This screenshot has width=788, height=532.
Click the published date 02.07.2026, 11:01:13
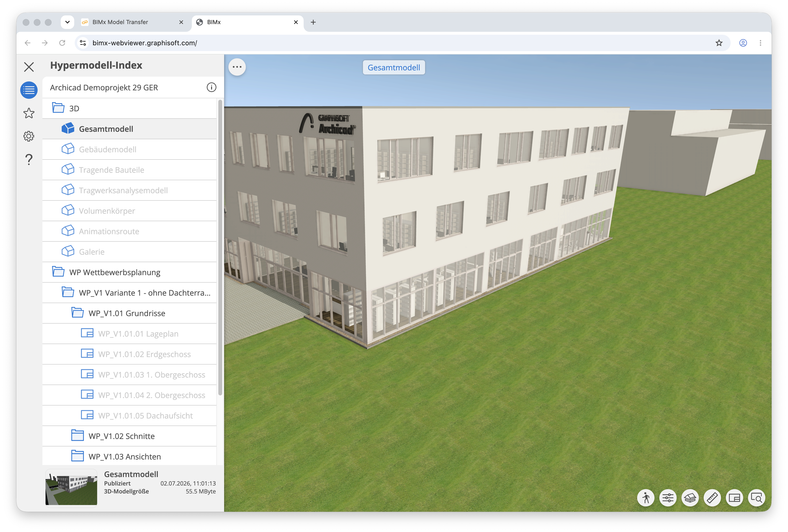point(188,483)
